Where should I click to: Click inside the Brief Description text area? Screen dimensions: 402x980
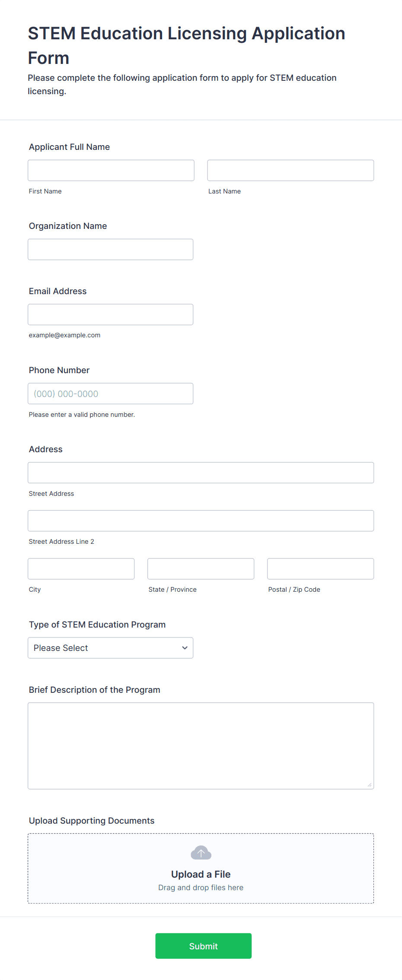click(x=201, y=746)
